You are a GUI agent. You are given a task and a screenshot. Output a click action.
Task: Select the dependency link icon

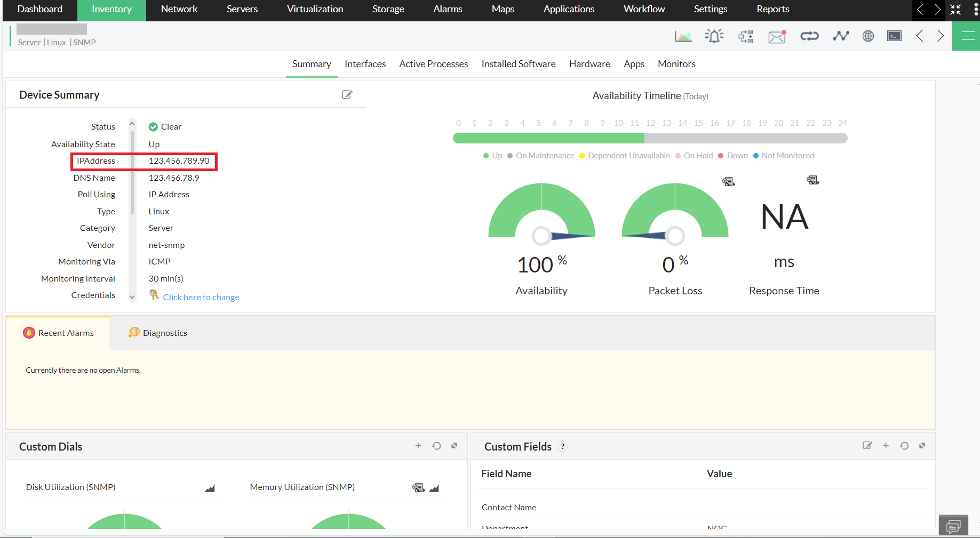[x=809, y=36]
